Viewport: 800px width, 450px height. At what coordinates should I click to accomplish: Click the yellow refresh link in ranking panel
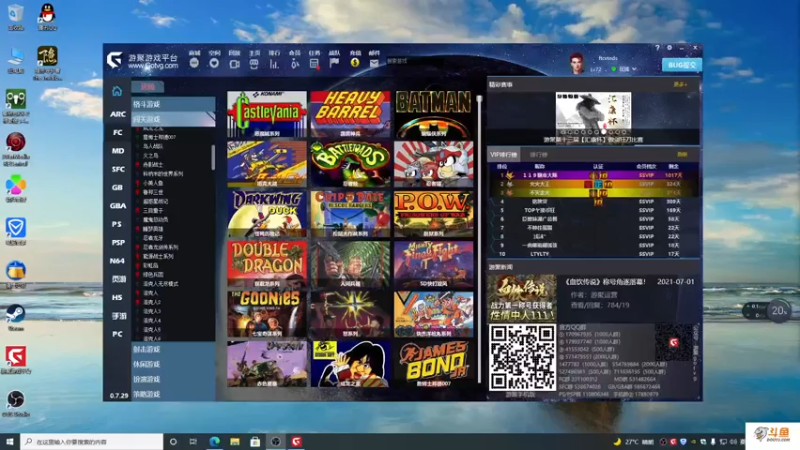point(682,155)
